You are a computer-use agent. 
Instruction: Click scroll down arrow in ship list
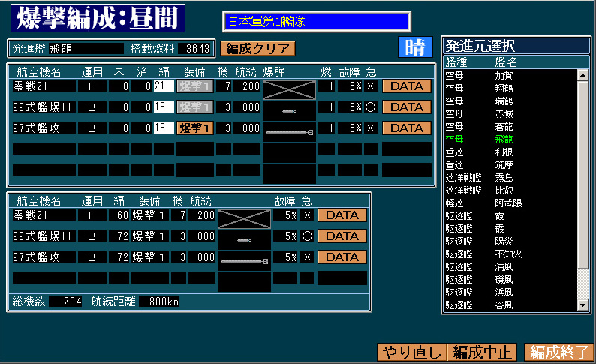click(582, 305)
